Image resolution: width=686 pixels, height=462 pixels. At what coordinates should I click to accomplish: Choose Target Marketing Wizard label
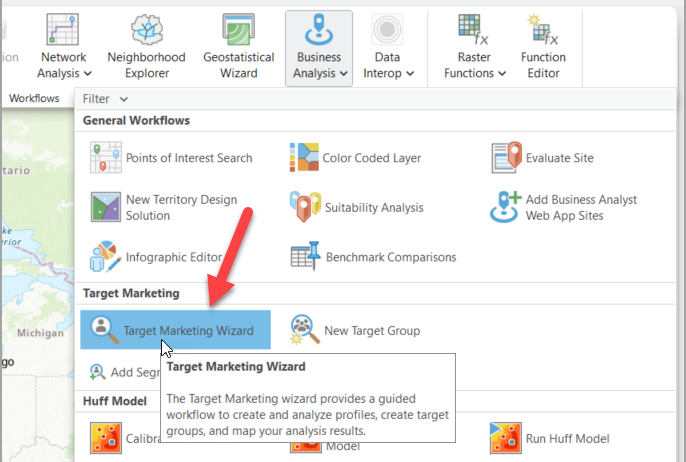pos(189,331)
